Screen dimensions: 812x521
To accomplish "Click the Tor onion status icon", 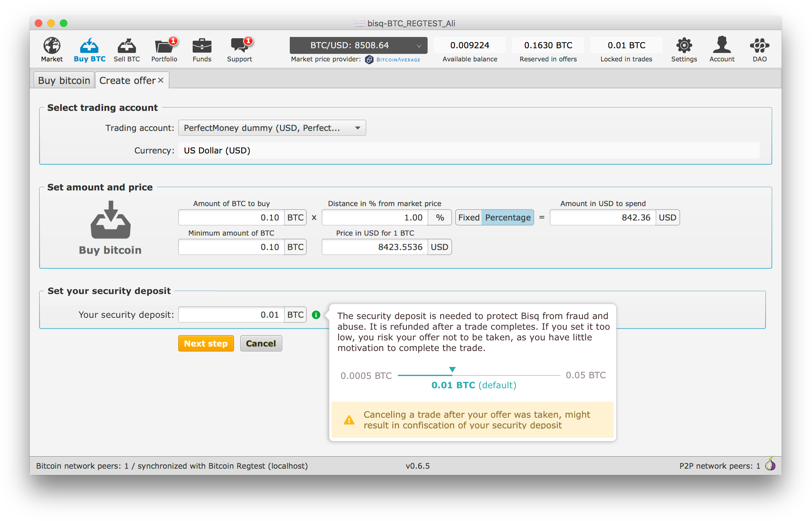I will click(770, 465).
